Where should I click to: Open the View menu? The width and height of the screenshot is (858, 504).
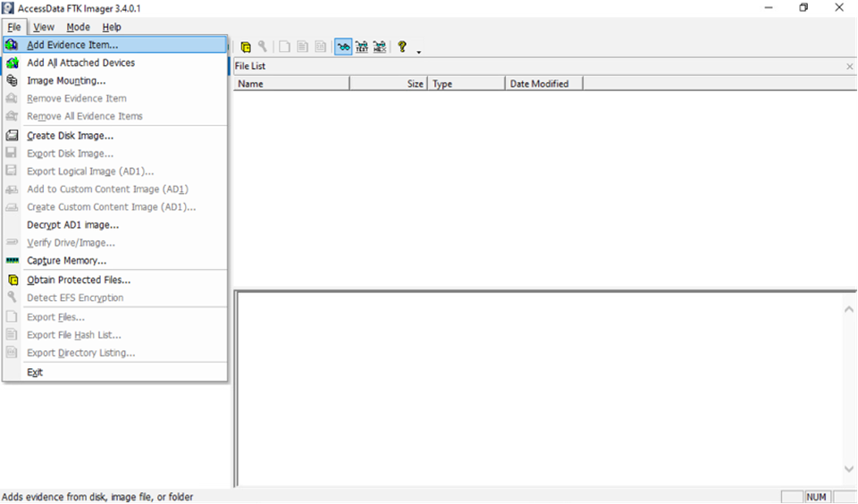tap(43, 28)
